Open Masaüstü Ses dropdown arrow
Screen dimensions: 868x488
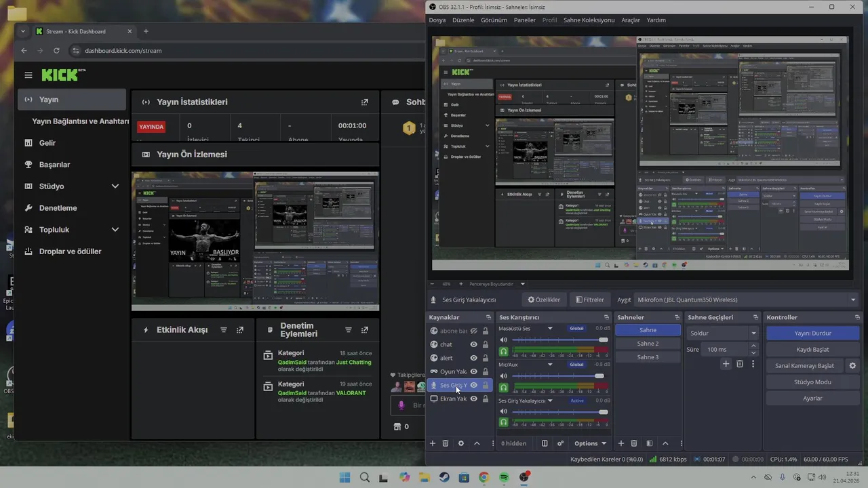click(550, 329)
